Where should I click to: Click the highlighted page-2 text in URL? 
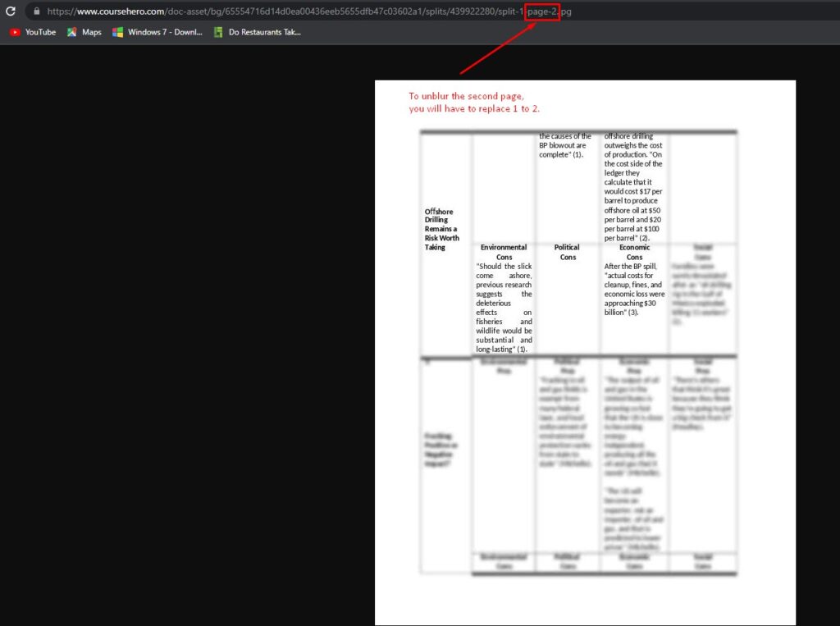542,11
